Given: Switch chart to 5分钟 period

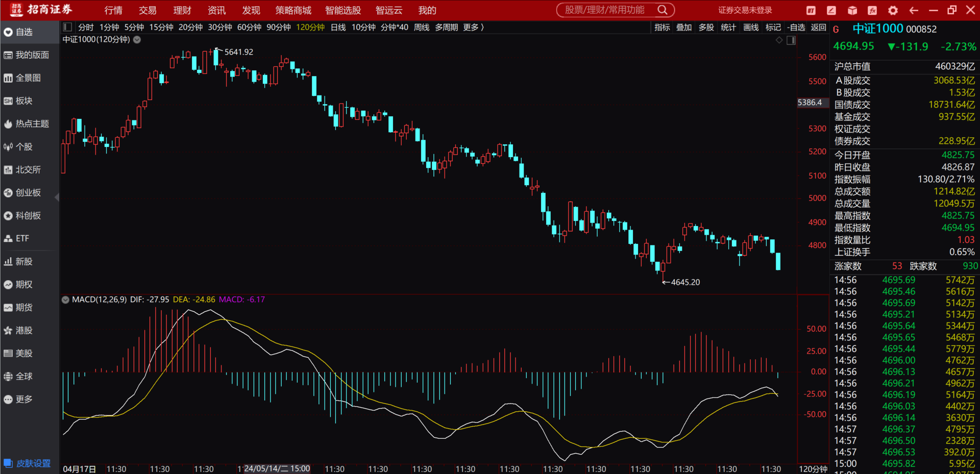Looking at the screenshot, I should click(134, 27).
